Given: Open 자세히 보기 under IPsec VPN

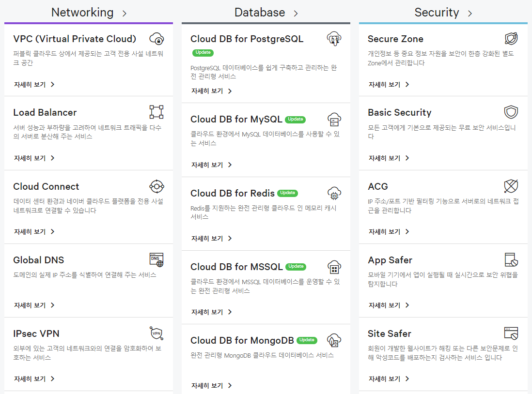Looking at the screenshot, I should point(34,379).
